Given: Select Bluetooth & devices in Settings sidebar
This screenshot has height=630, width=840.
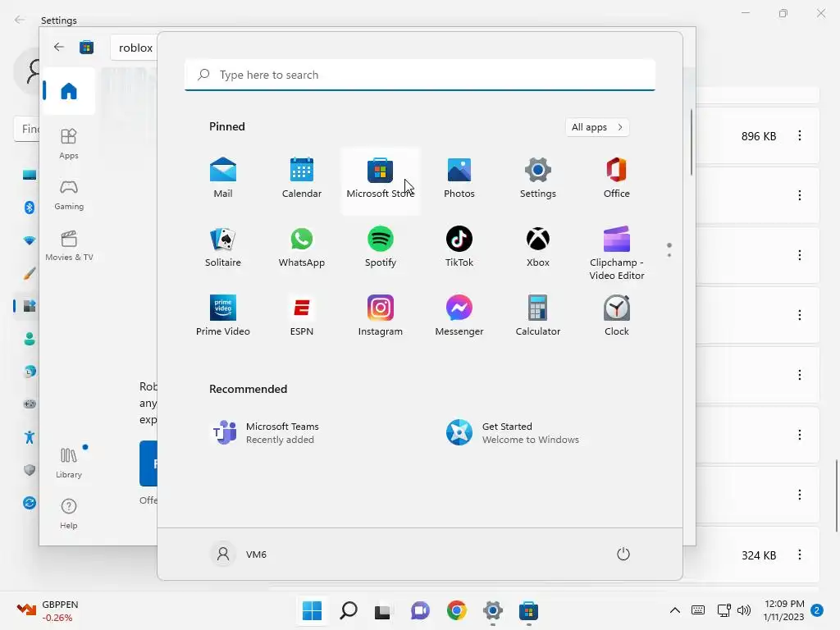Looking at the screenshot, I should click(30, 208).
